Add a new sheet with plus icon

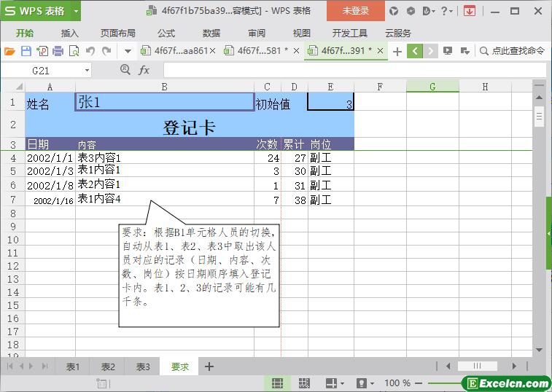tap(209, 366)
